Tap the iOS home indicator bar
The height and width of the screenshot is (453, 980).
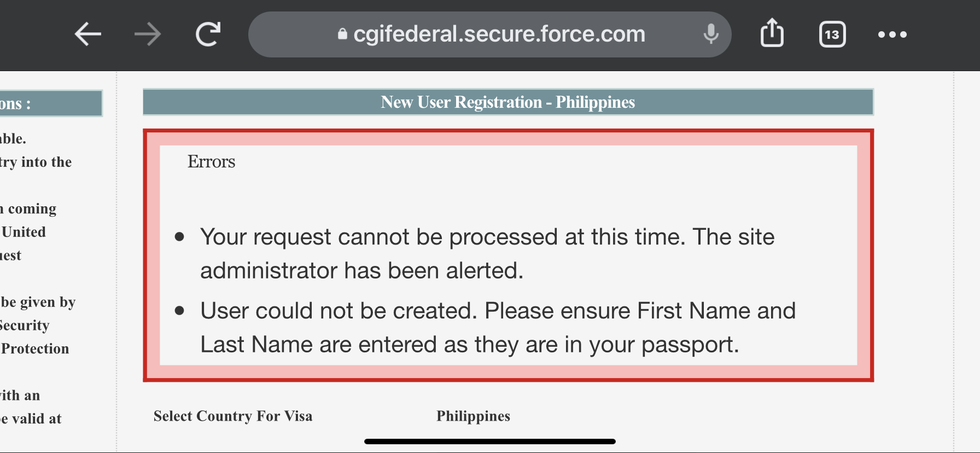click(490, 442)
